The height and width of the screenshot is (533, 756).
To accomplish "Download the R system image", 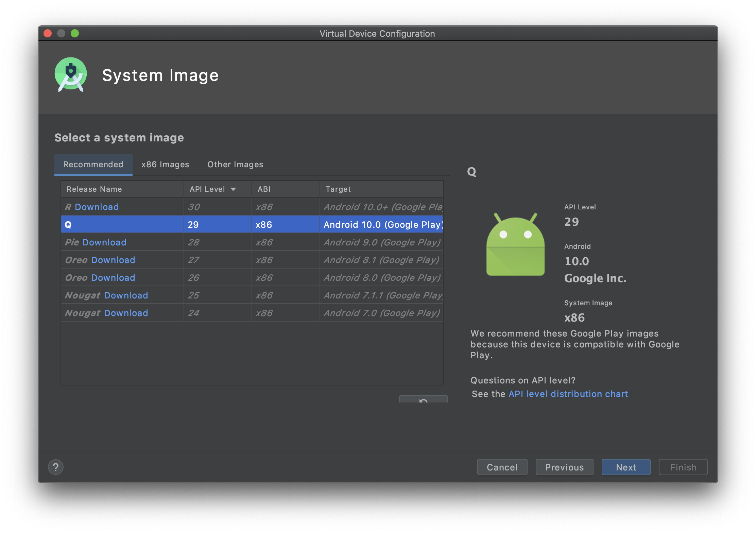I will click(x=97, y=207).
